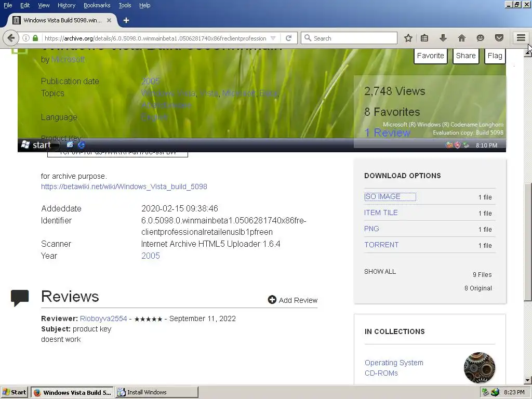Switch to Install Windows taskbar item
Screen dimensions: 532x399
157,392
